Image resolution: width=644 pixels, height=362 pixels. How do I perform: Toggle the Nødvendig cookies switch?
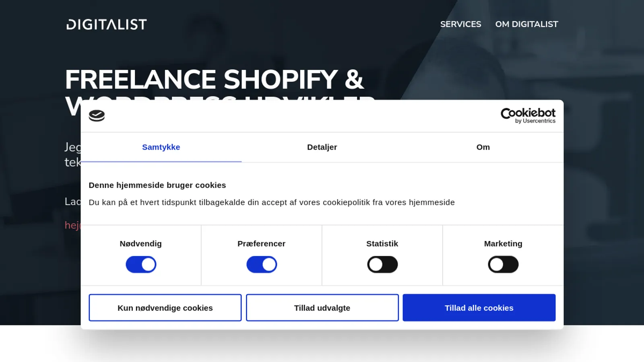point(141,265)
